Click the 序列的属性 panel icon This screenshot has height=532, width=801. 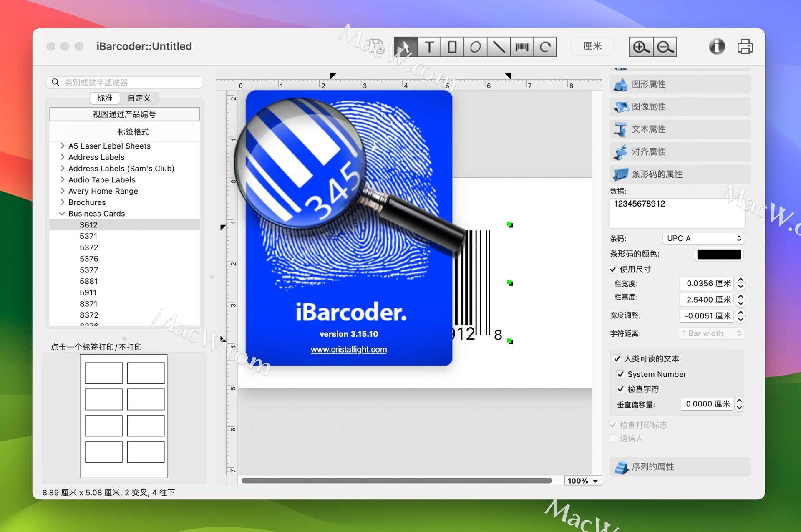tap(622, 467)
